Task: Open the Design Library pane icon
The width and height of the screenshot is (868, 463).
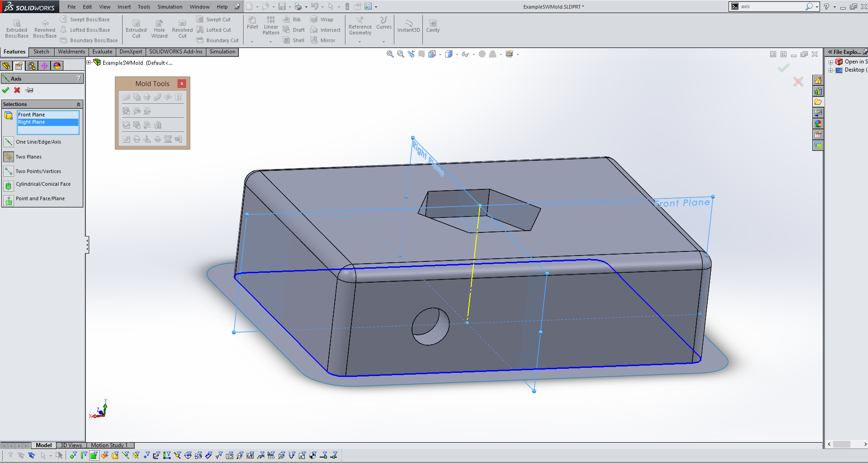Action: coord(818,91)
